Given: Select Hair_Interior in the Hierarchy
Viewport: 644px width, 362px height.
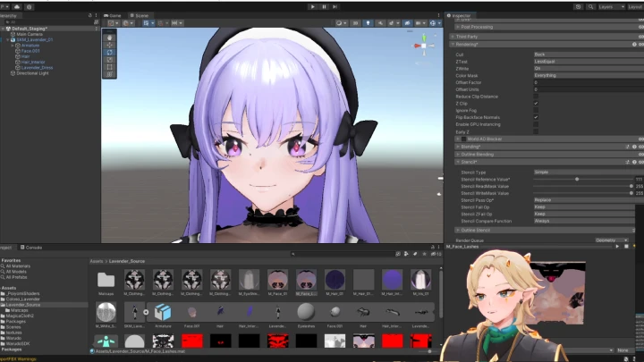Looking at the screenshot, I should pos(33,62).
